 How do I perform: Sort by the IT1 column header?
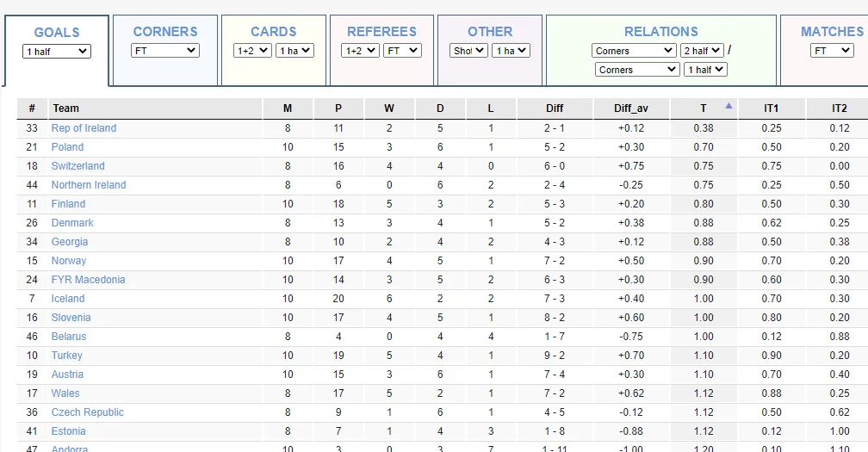tap(771, 108)
